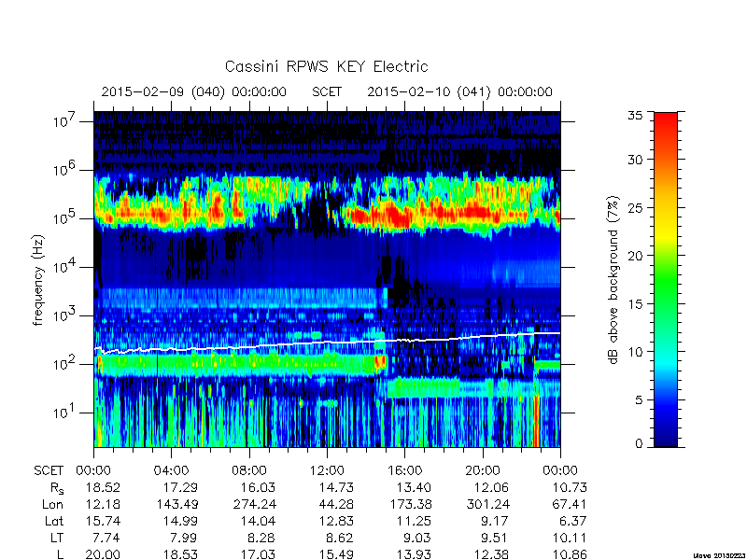The height and width of the screenshot is (560, 747).
Task: Click the L value 20.00
Action: coord(103,554)
